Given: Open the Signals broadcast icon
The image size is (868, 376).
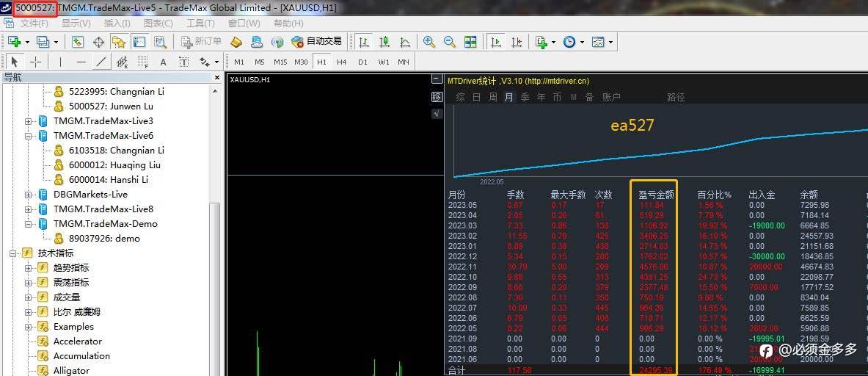Looking at the screenshot, I should [277, 42].
